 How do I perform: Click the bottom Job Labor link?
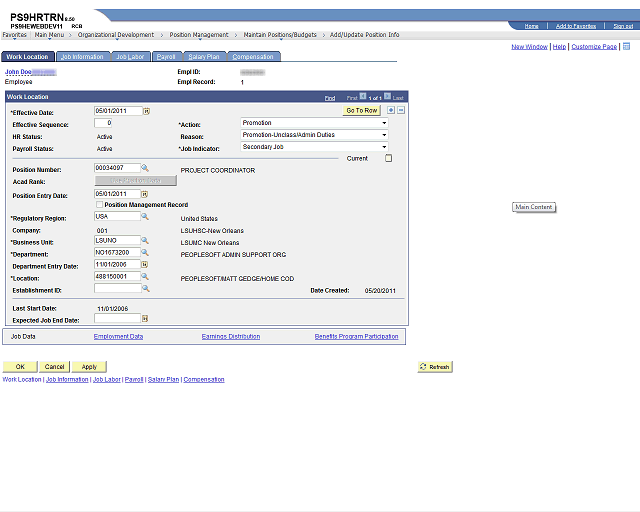click(107, 379)
